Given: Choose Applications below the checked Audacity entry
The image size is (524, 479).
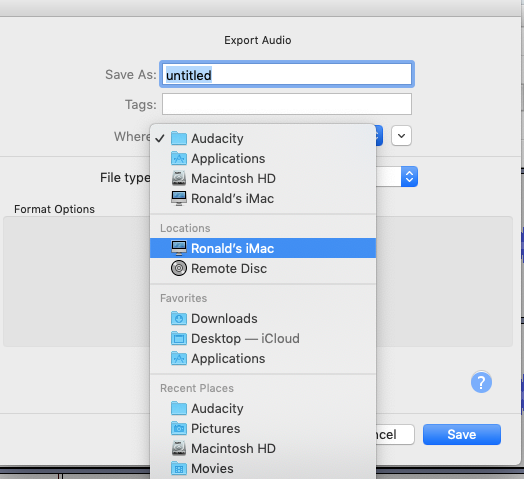Looking at the screenshot, I should point(263,158).
